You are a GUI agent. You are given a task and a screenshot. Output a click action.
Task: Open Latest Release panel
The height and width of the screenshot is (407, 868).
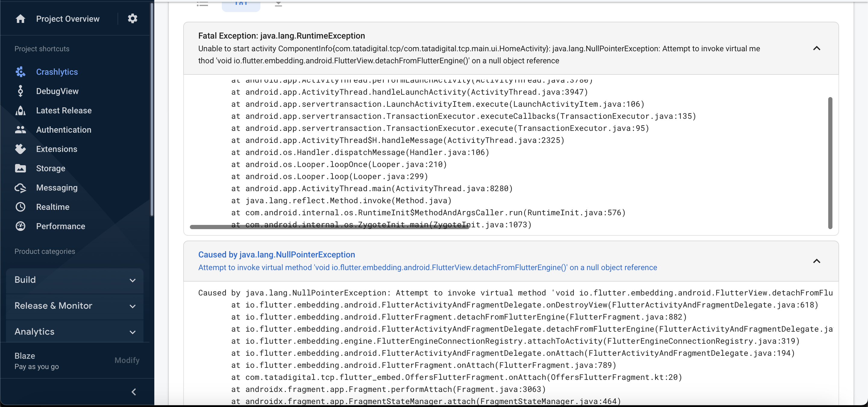[x=64, y=110]
